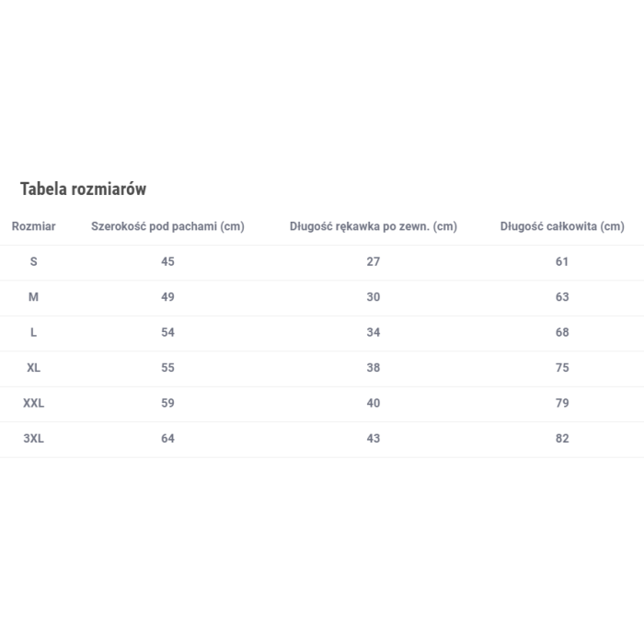Click the XXL size row label
Image resolution: width=644 pixels, height=644 pixels.
click(34, 403)
